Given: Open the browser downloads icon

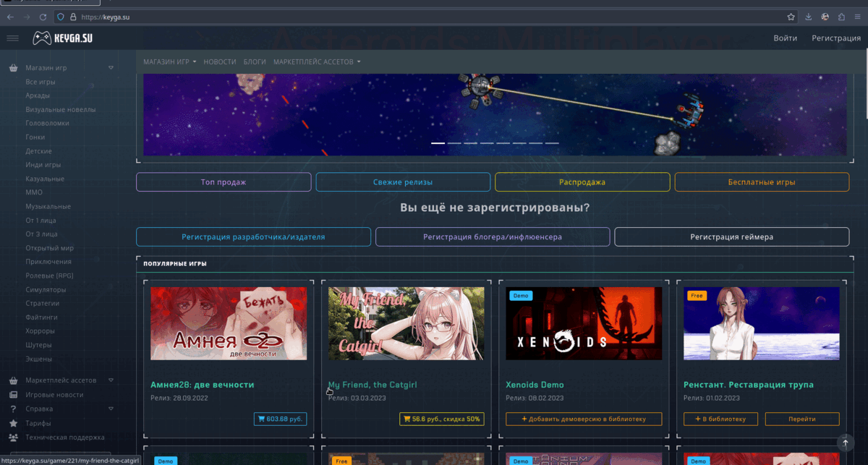Looking at the screenshot, I should [809, 17].
